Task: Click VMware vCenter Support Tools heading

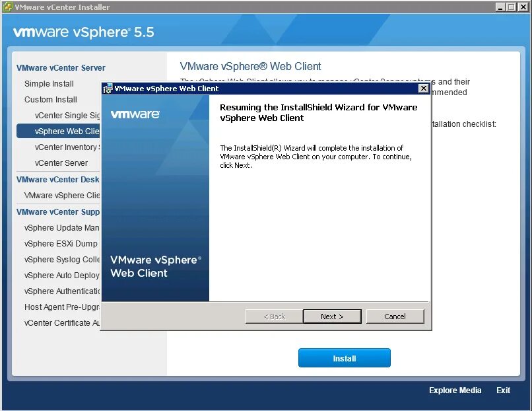Action: (x=58, y=211)
